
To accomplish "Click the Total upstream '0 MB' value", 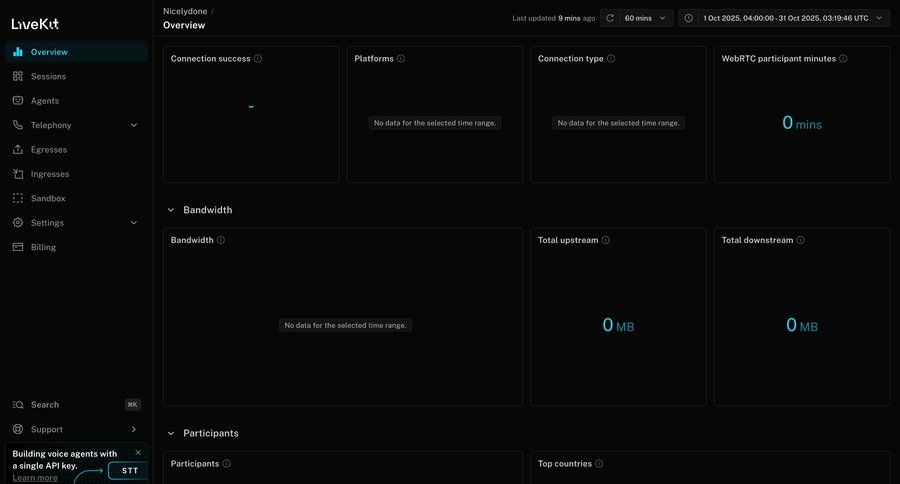I will click(618, 326).
